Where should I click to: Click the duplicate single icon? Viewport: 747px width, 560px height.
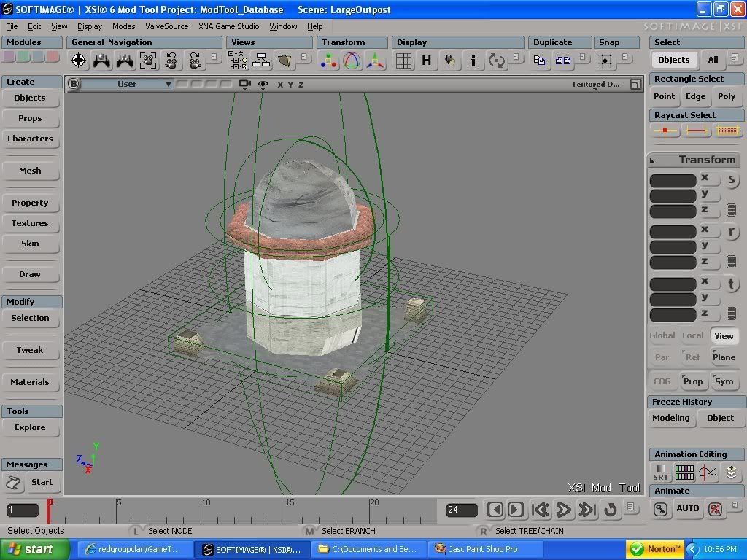point(539,60)
